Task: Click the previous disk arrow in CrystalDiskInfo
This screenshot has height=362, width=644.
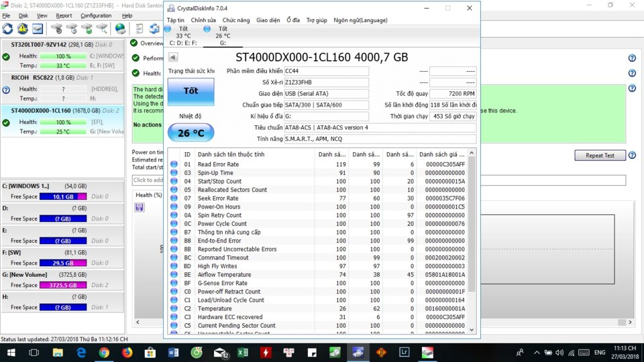Action: [x=173, y=57]
